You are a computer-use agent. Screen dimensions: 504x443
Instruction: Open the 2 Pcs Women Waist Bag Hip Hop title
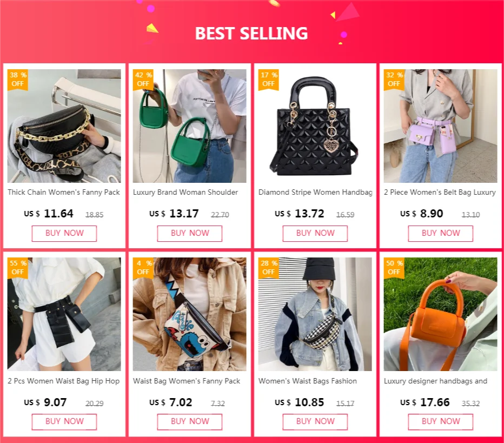[64, 381]
